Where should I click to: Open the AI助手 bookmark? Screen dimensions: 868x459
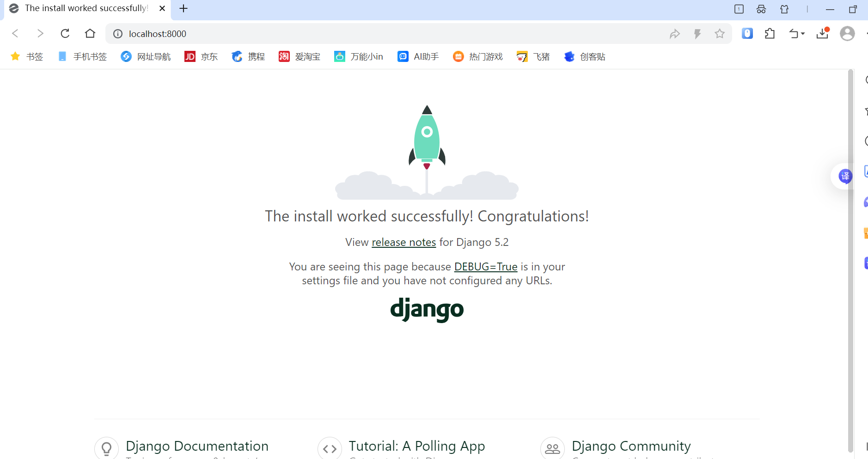click(x=418, y=56)
